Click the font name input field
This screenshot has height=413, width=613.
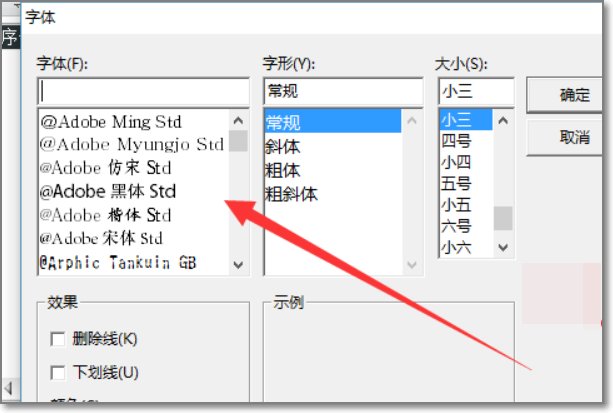tap(143, 91)
